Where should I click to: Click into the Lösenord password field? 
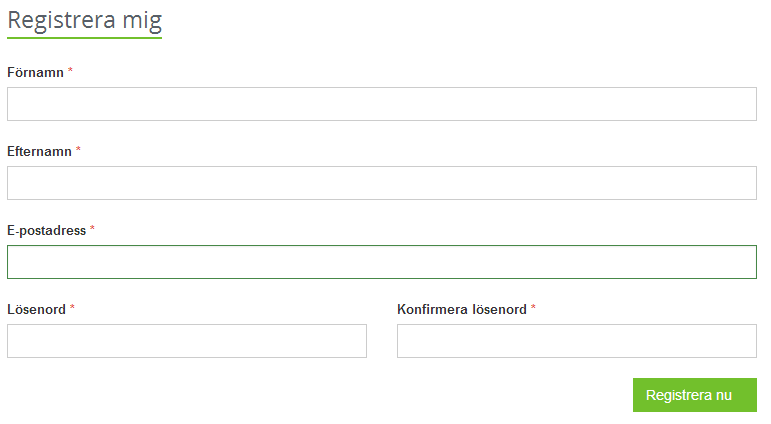pos(187,341)
